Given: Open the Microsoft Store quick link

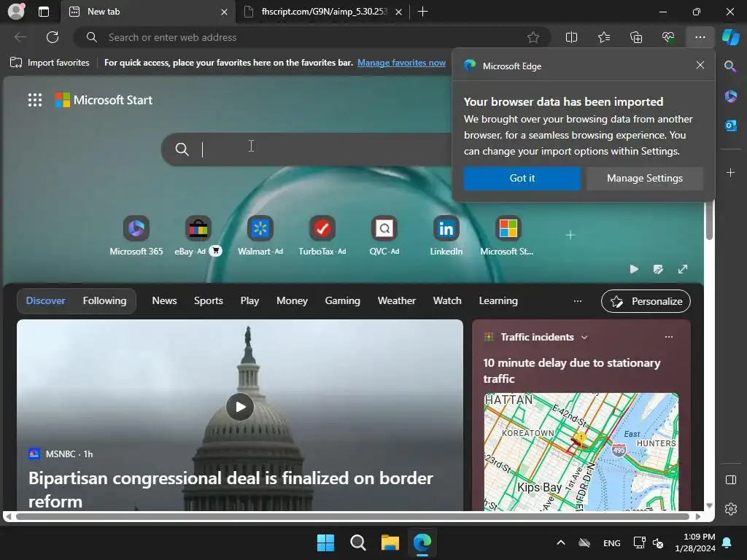Looking at the screenshot, I should click(508, 236).
